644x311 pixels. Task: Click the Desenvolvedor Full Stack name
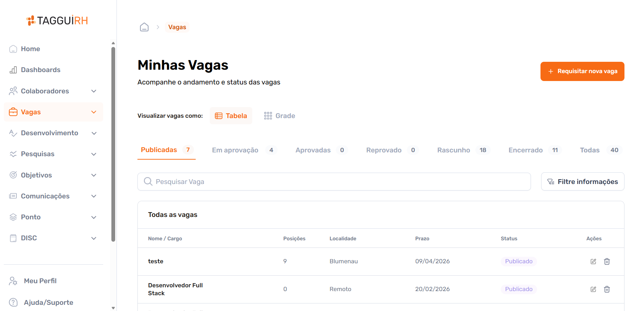(x=175, y=289)
